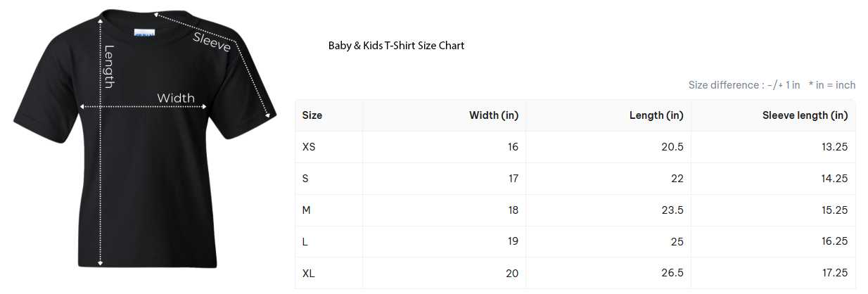The image size is (868, 294).
Task: Click the Length (in) column header
Action: point(656,115)
